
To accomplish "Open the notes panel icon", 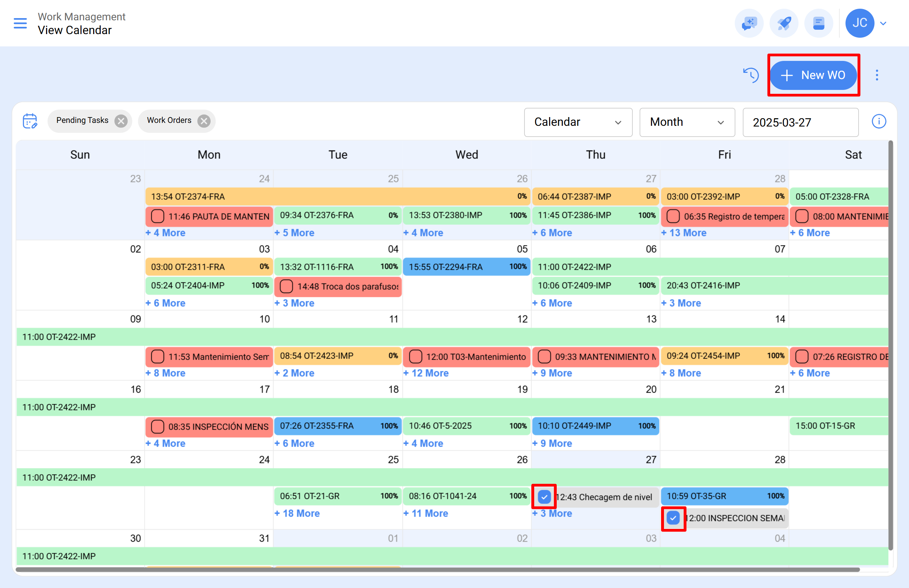I will pyautogui.click(x=819, y=23).
